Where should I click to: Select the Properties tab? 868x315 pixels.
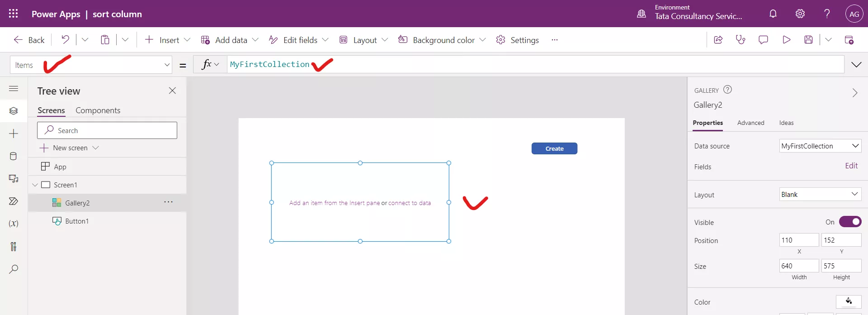click(708, 123)
